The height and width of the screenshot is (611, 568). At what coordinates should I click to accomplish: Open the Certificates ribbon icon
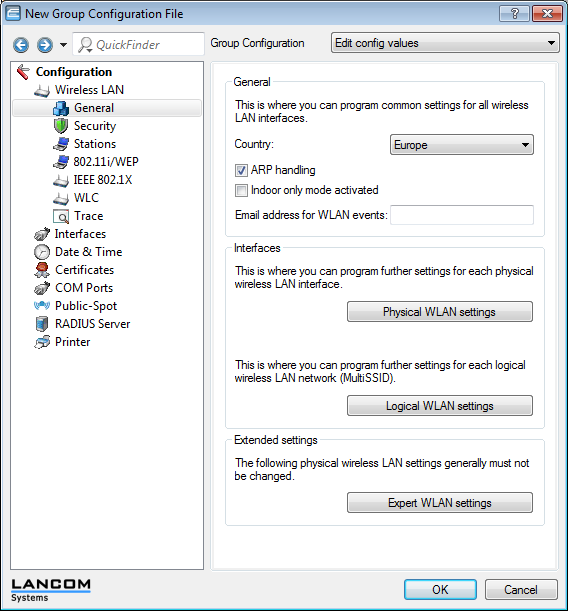[42, 270]
